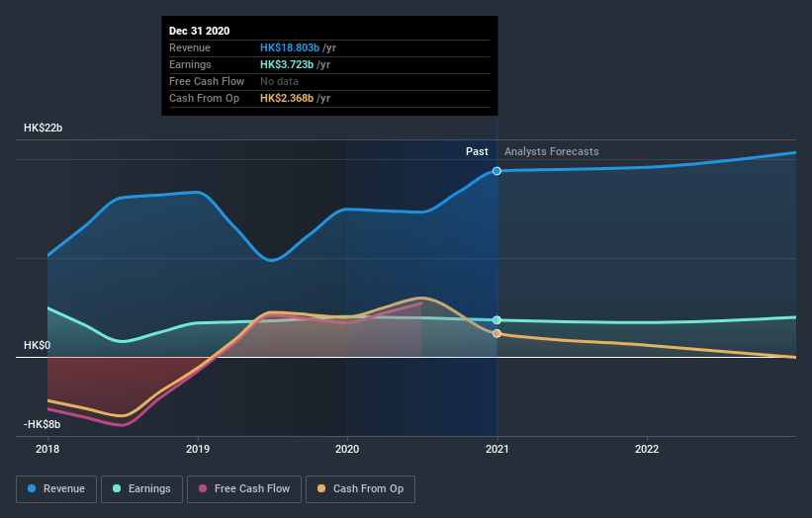This screenshot has width=812, height=518.
Task: Select the HK$3.723b earnings value
Action: click(x=287, y=64)
